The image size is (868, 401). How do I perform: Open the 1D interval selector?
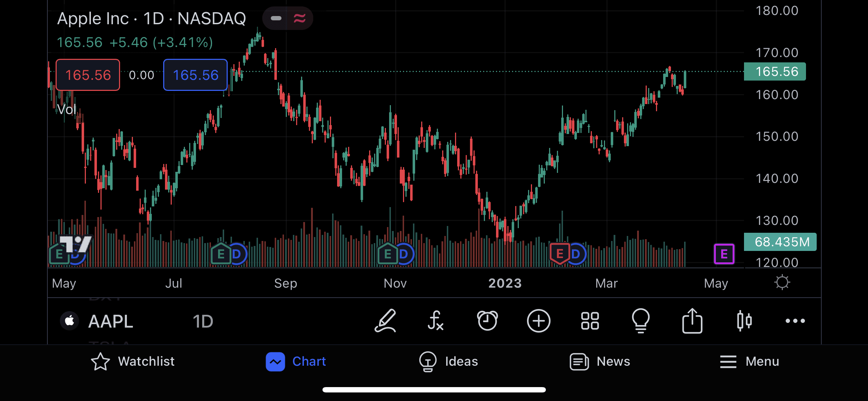click(x=203, y=322)
